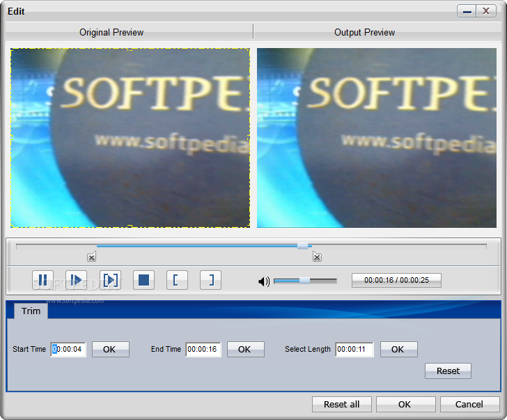Screen dimensions: 507x420
Task: Click the Original Preview header label
Action: (111, 32)
